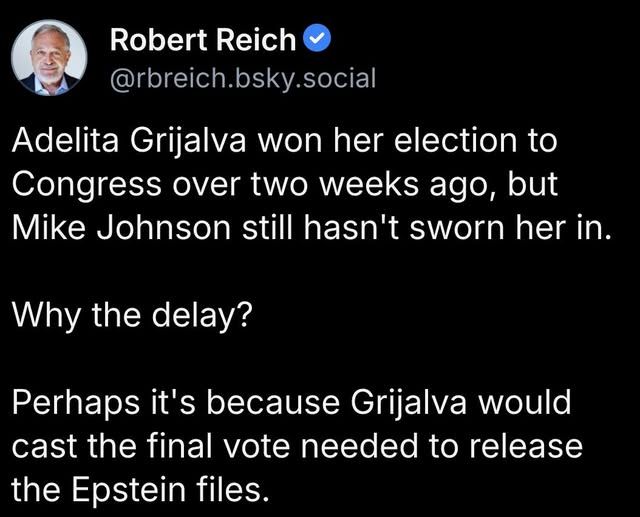Open Robert Reich's profile avatar photo

coord(49,58)
